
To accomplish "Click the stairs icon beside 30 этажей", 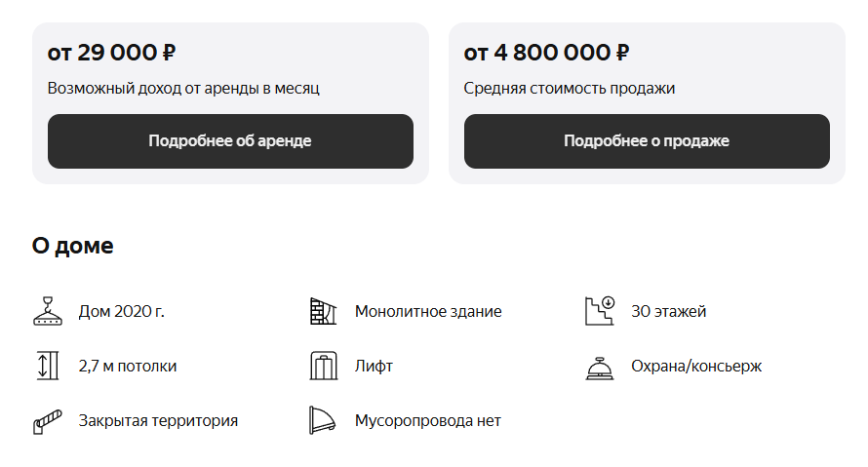I will 600,311.
